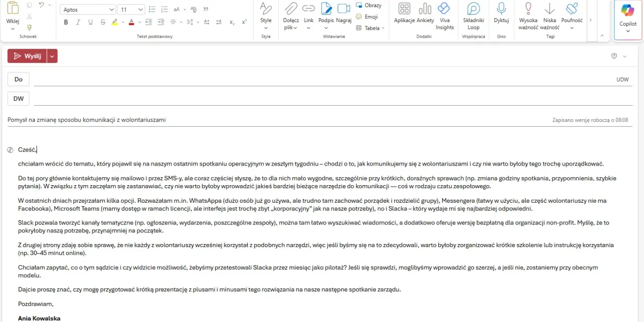This screenshot has width=644, height=322.
Task: Open the Aptos font name combo box
Action: [88, 10]
